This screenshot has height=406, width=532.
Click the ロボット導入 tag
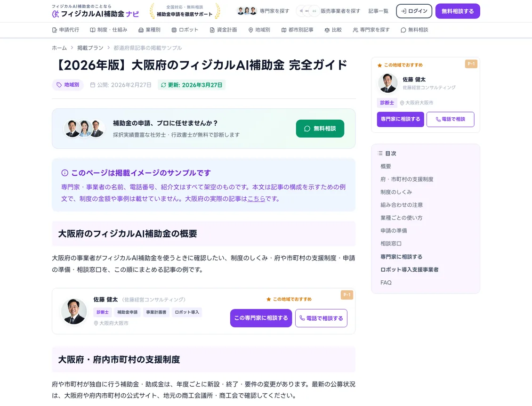(187, 312)
